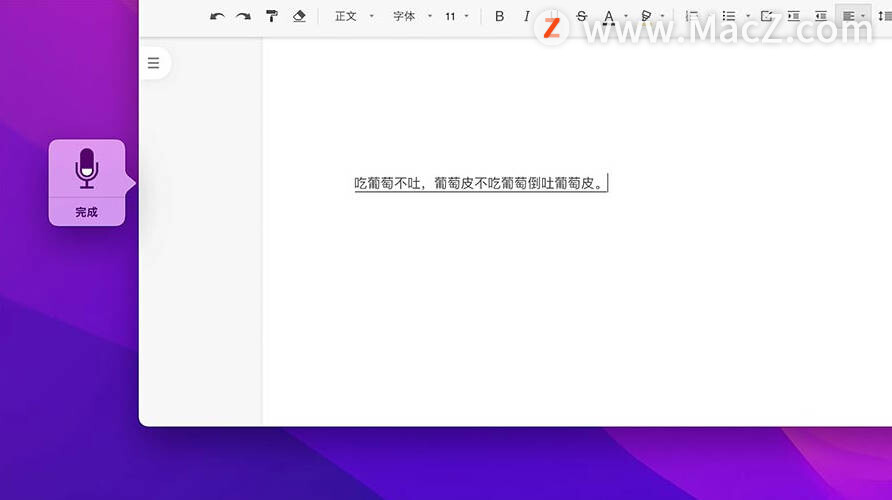Open the 正文 paragraph style dropdown

click(354, 16)
